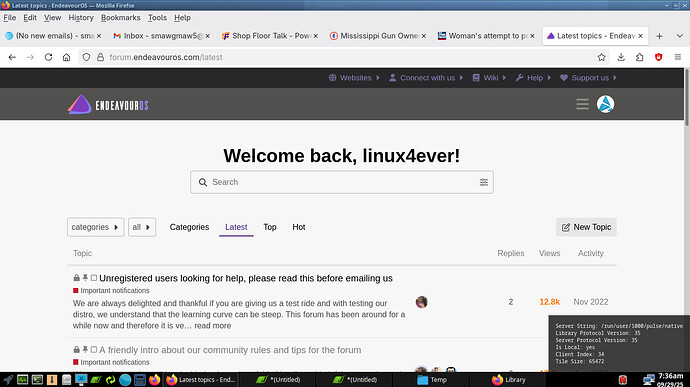Screen dimensions: 690x387
Task: Open the Bookmarks menu
Action: [121, 18]
